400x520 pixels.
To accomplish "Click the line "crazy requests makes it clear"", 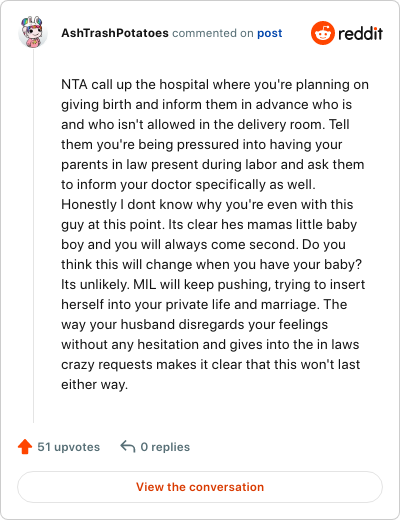I will click(211, 365).
